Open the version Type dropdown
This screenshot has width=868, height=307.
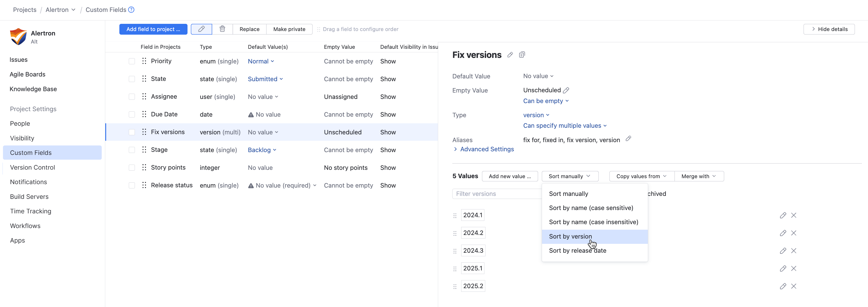click(x=536, y=115)
